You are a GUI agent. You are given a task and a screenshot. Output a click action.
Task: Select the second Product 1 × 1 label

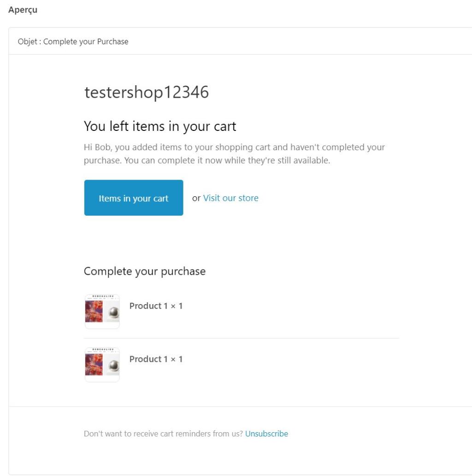156,359
